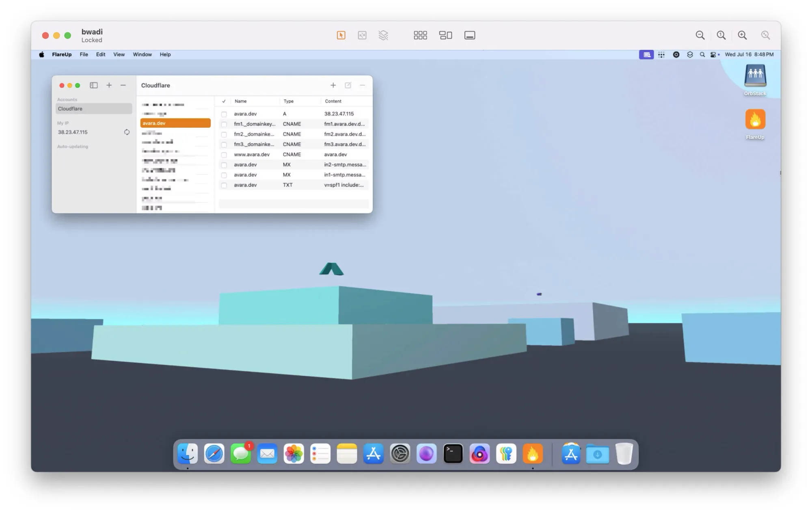Viewport: 812px width, 513px height.
Task: Click the menu bar date and time
Action: (x=749, y=54)
